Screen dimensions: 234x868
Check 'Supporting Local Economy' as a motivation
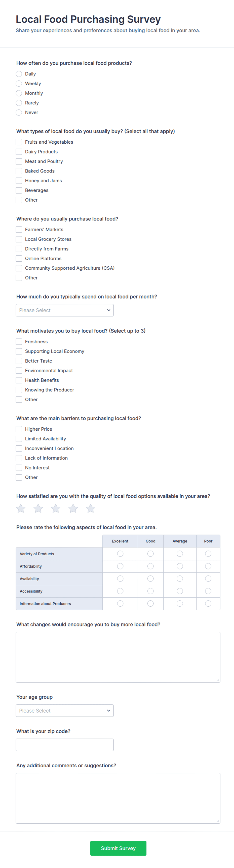point(19,351)
